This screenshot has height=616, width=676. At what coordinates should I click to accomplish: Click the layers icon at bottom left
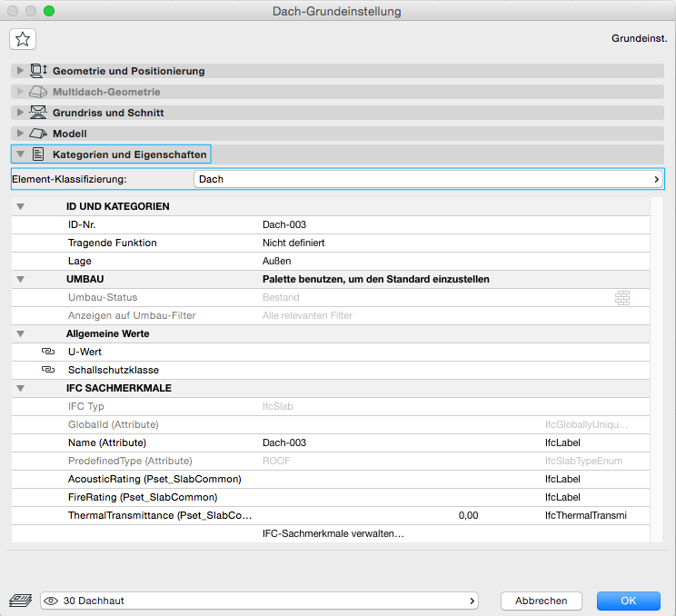[x=19, y=601]
